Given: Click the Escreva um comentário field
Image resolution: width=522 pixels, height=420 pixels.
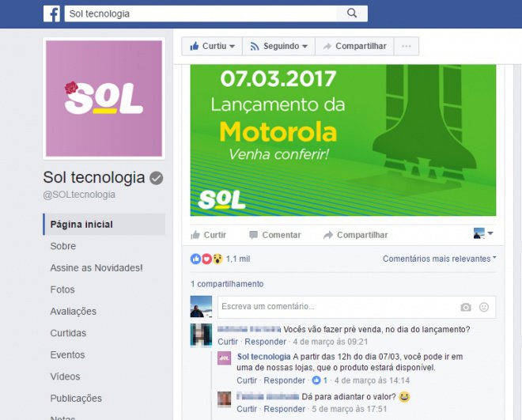Looking at the screenshot, I should (357, 307).
